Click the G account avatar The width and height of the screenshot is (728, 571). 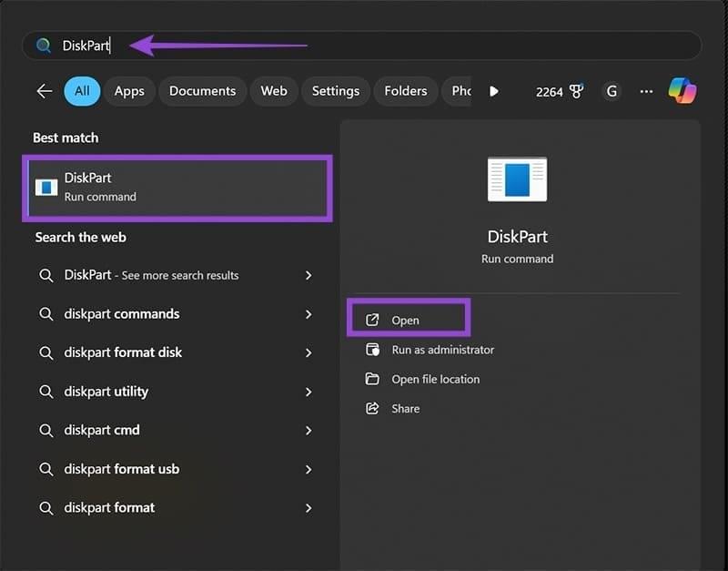pyautogui.click(x=612, y=91)
